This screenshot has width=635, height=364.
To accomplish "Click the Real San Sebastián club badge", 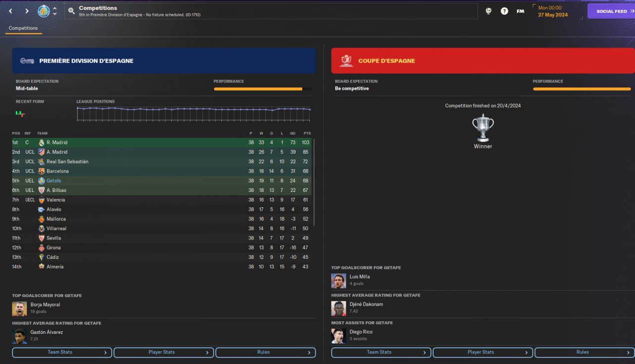I will (x=42, y=162).
